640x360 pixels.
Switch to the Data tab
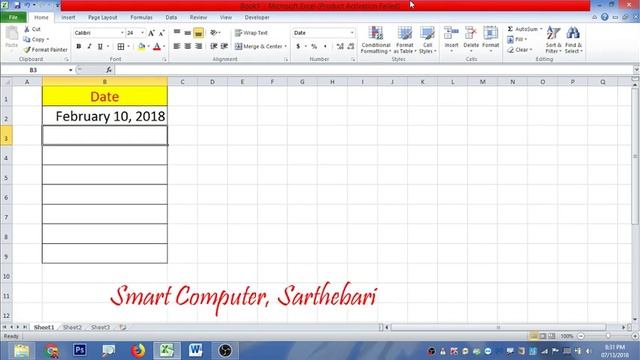(x=171, y=18)
